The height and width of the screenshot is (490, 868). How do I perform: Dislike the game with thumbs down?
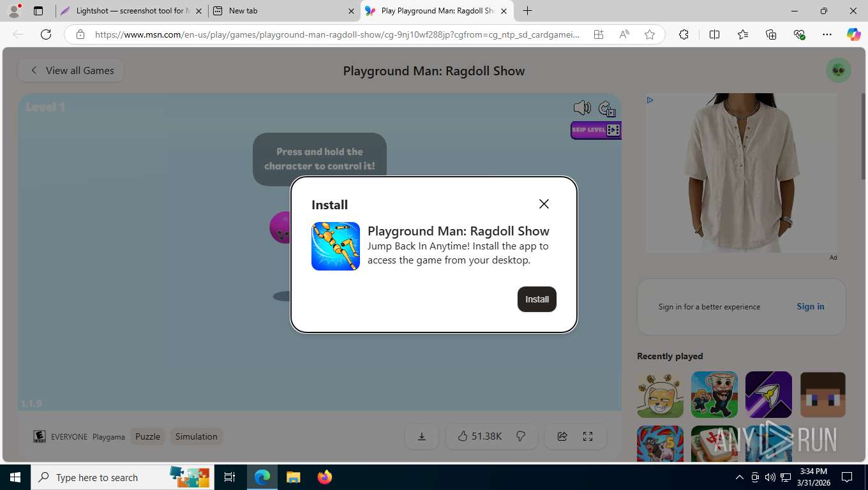tap(521, 436)
